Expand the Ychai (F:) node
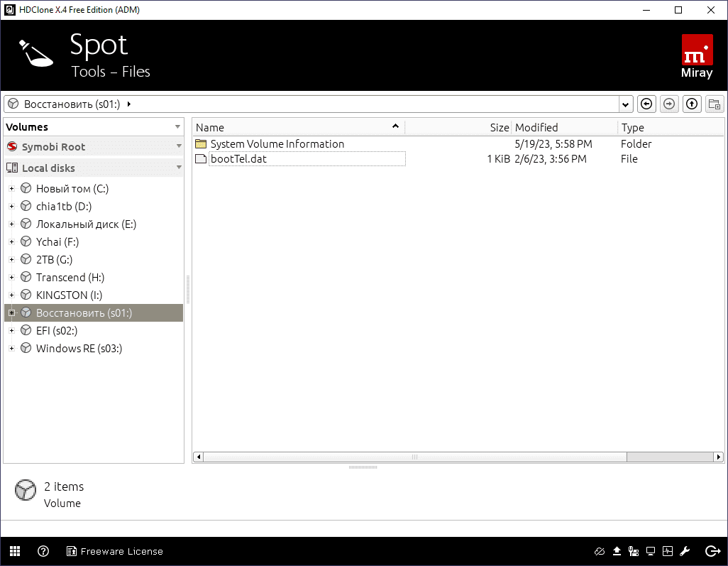This screenshot has width=728, height=566. 11,241
